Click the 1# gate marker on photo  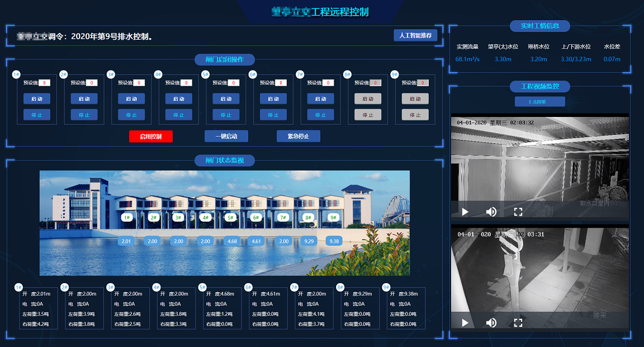[127, 218]
